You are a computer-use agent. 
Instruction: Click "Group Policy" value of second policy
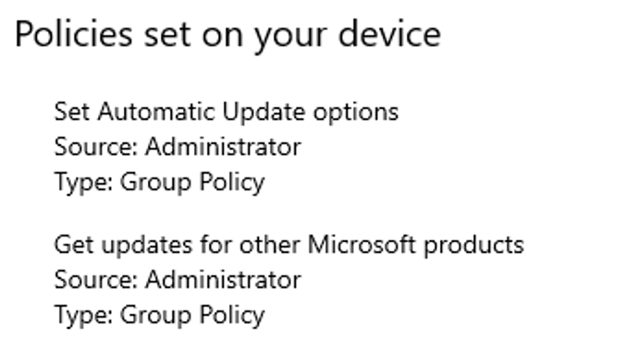pyautogui.click(x=192, y=316)
